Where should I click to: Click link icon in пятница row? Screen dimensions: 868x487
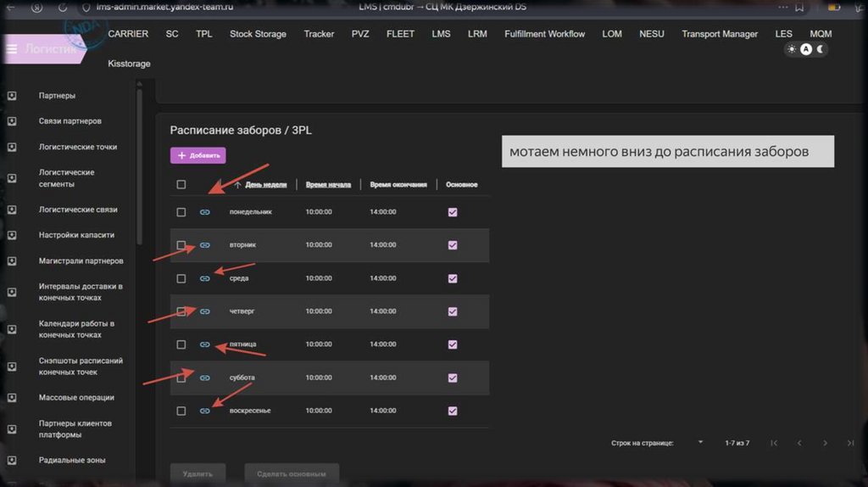[205, 344]
